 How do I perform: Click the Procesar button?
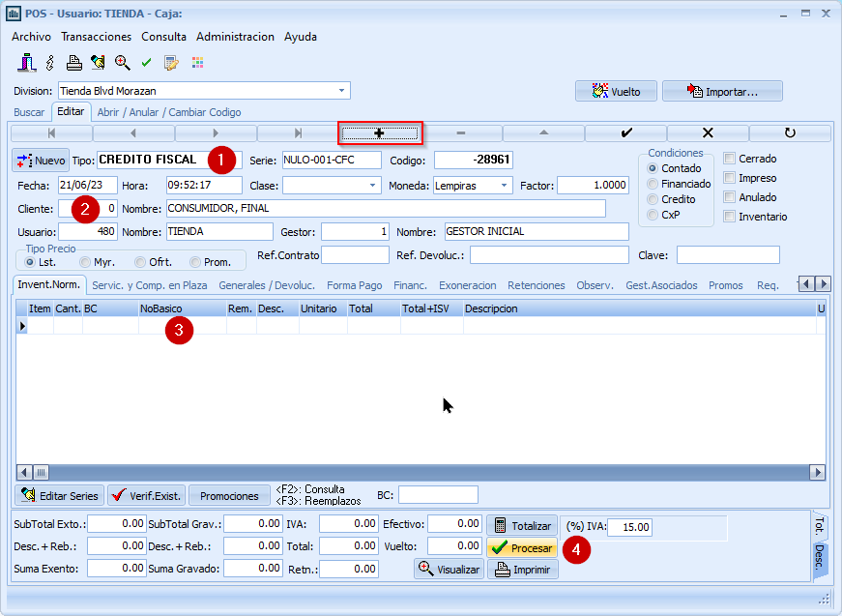tap(522, 548)
